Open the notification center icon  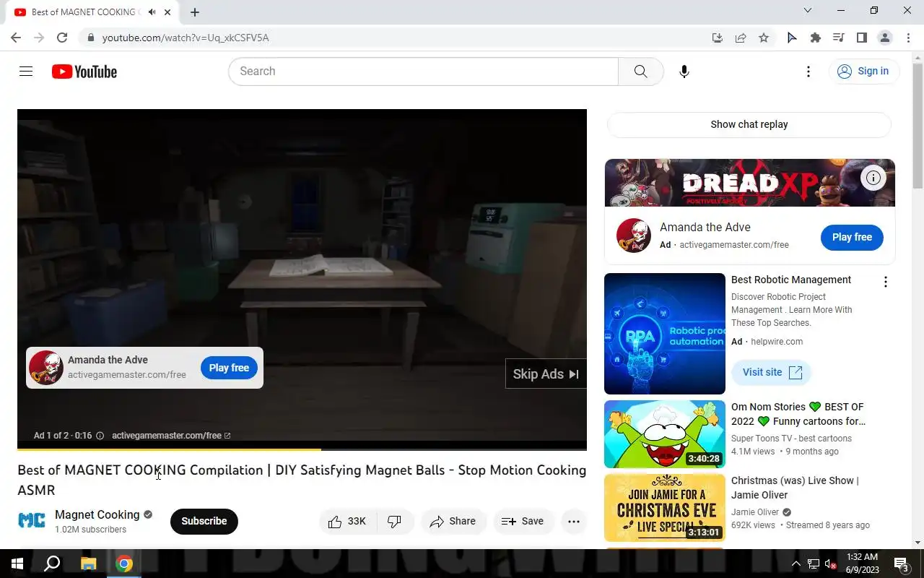click(x=902, y=564)
